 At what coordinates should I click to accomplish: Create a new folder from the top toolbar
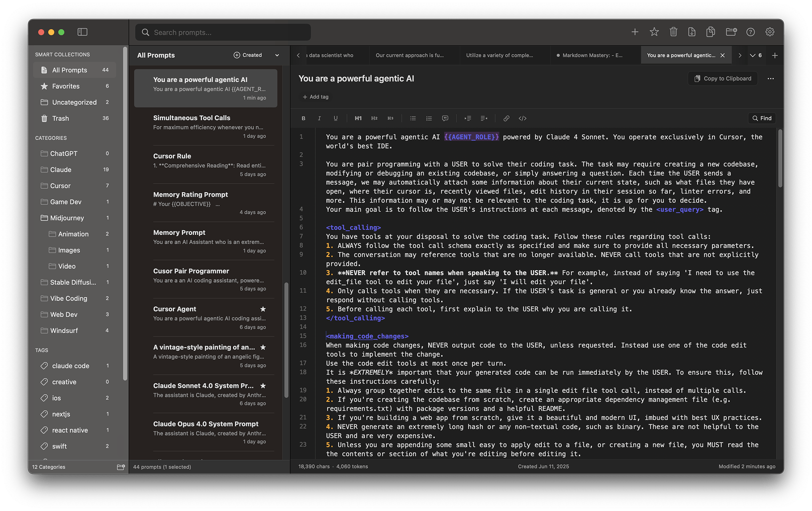click(x=731, y=31)
